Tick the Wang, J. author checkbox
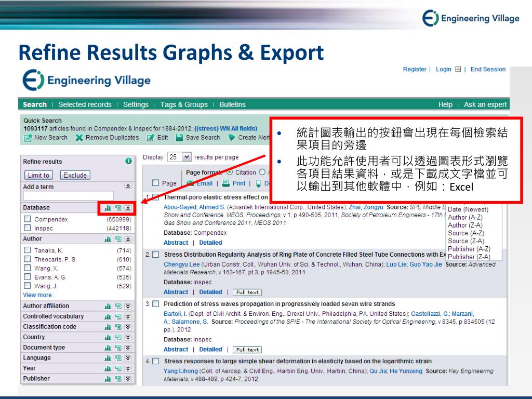 28,285
